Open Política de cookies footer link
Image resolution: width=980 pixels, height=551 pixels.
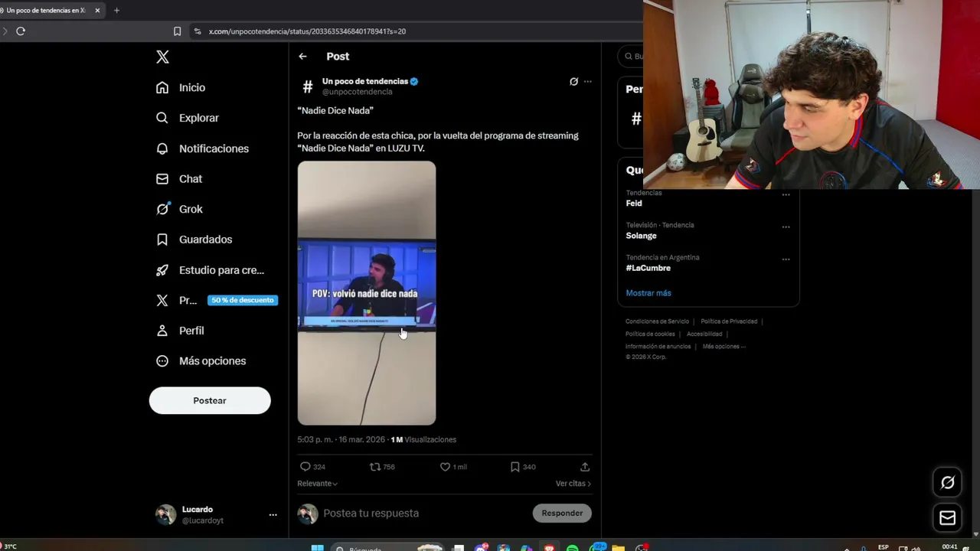click(650, 334)
